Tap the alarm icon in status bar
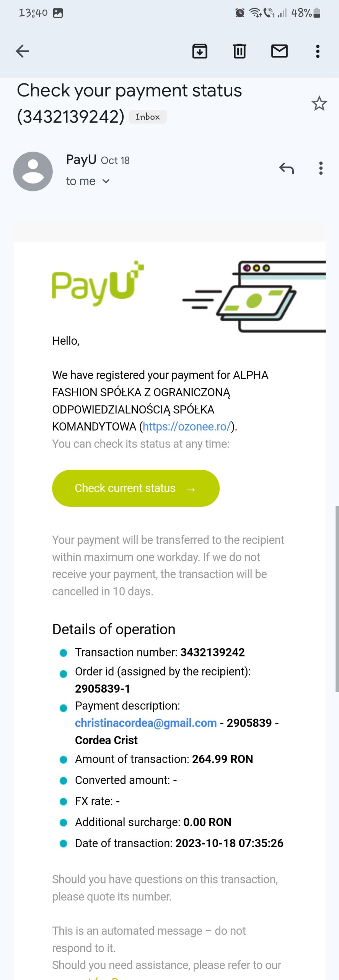 [240, 13]
